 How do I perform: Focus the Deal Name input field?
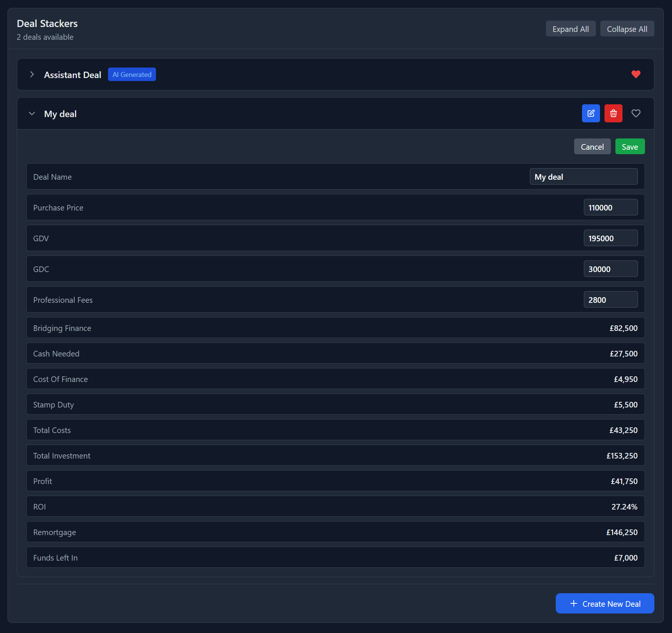[x=583, y=177]
